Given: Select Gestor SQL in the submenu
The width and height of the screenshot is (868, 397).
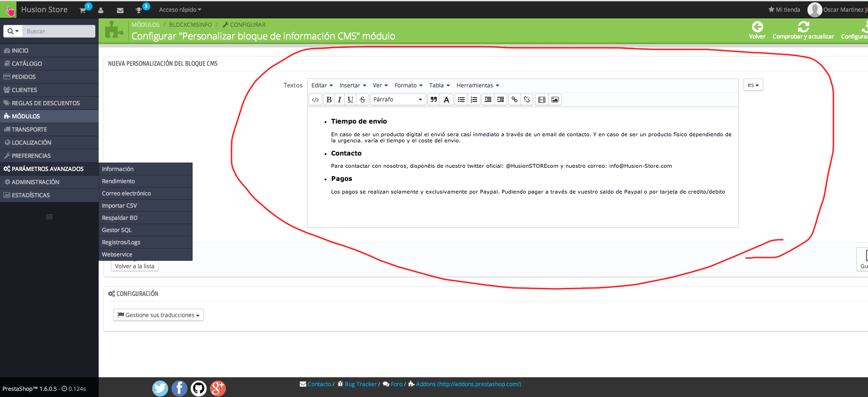Looking at the screenshot, I should 146,230.
